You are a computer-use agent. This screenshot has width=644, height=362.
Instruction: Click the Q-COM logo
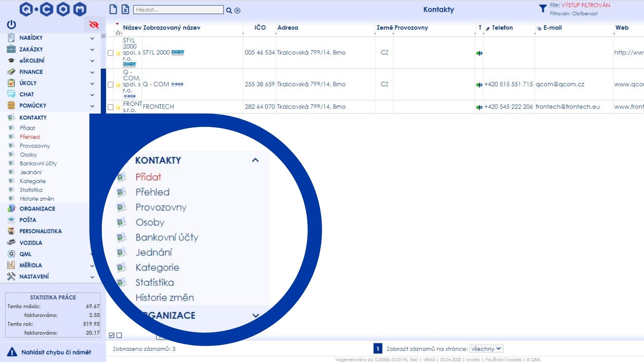tap(53, 9)
